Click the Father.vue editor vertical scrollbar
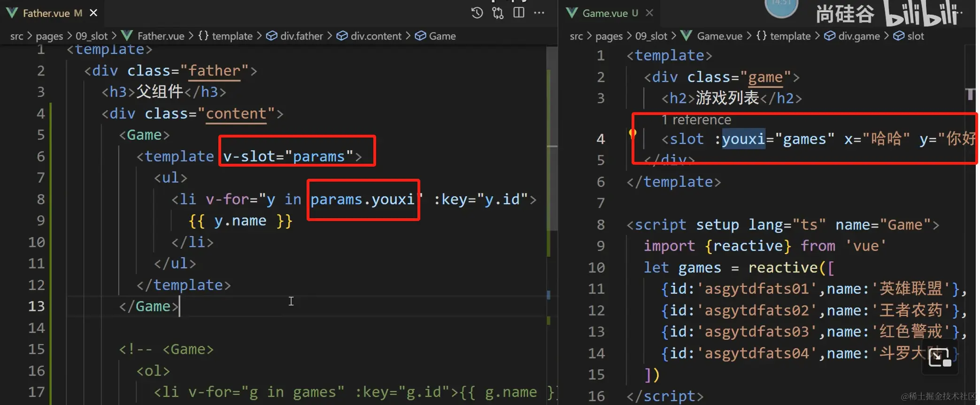This screenshot has width=980, height=405. point(552,138)
